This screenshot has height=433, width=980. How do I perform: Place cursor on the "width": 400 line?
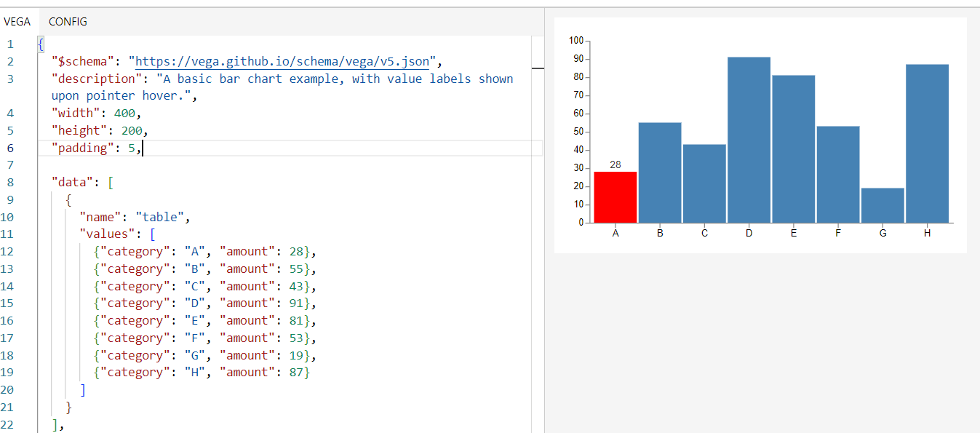(97, 114)
